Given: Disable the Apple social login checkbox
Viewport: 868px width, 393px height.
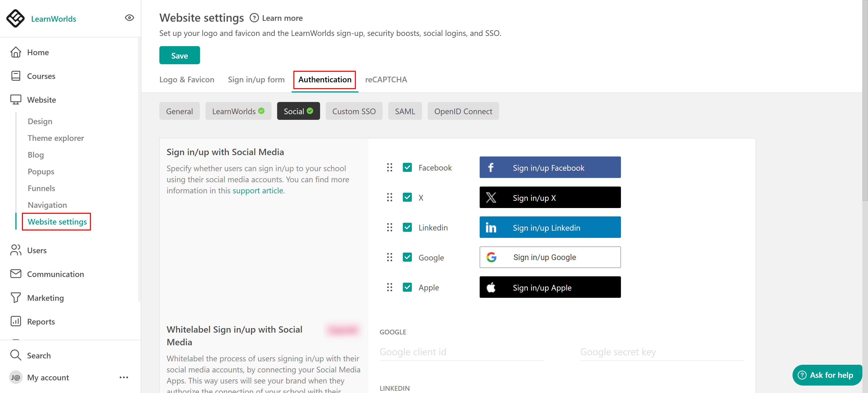Looking at the screenshot, I should click(x=407, y=287).
